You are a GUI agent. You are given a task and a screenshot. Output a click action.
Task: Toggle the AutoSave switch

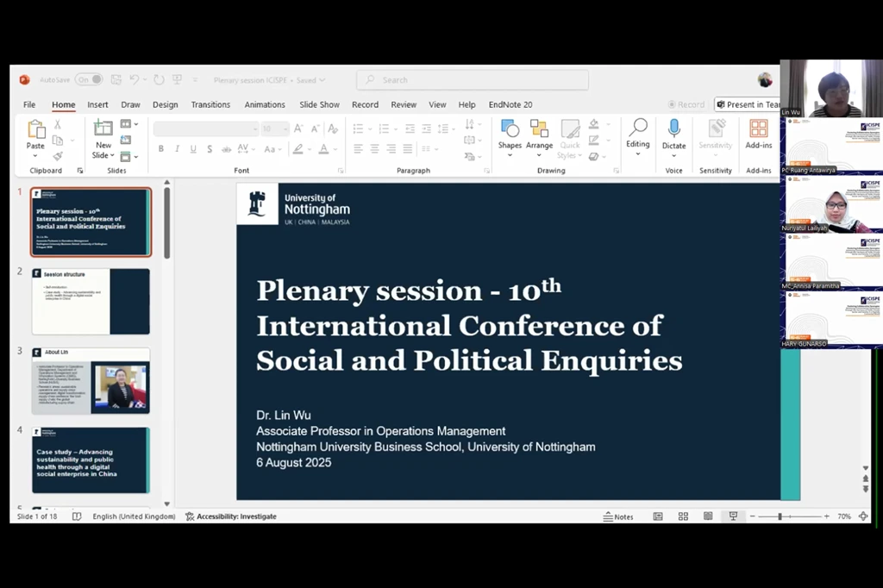88,79
